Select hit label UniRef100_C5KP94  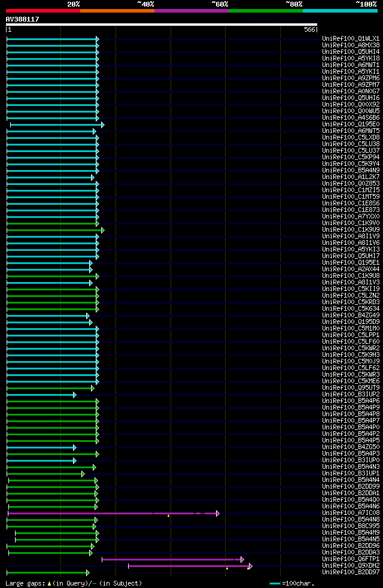pos(351,157)
